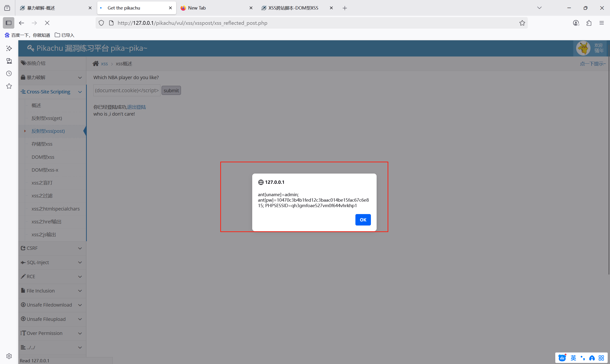The width and height of the screenshot is (610, 364).
Task: Open the application hamburger menu
Action: point(602,23)
